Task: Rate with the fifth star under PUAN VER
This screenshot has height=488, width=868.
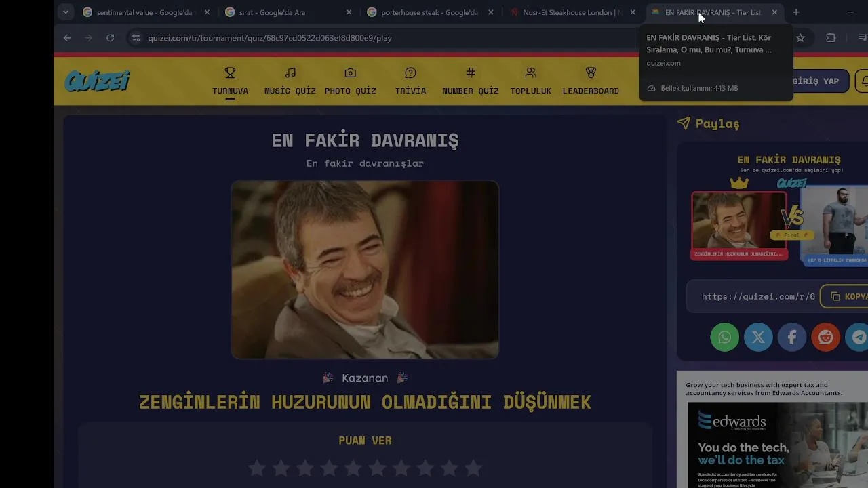Action: pyautogui.click(x=353, y=468)
